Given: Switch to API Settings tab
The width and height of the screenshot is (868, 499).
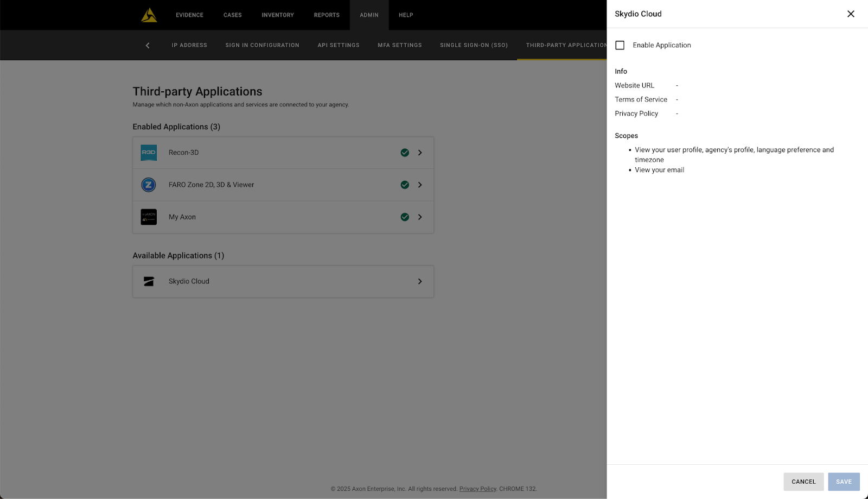Looking at the screenshot, I should point(339,45).
